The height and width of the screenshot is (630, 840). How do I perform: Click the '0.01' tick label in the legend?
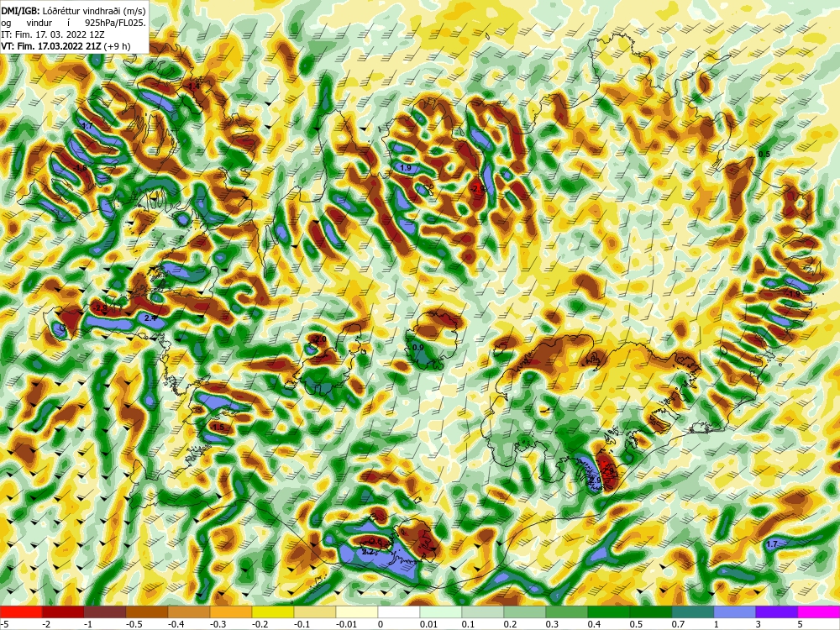click(428, 624)
